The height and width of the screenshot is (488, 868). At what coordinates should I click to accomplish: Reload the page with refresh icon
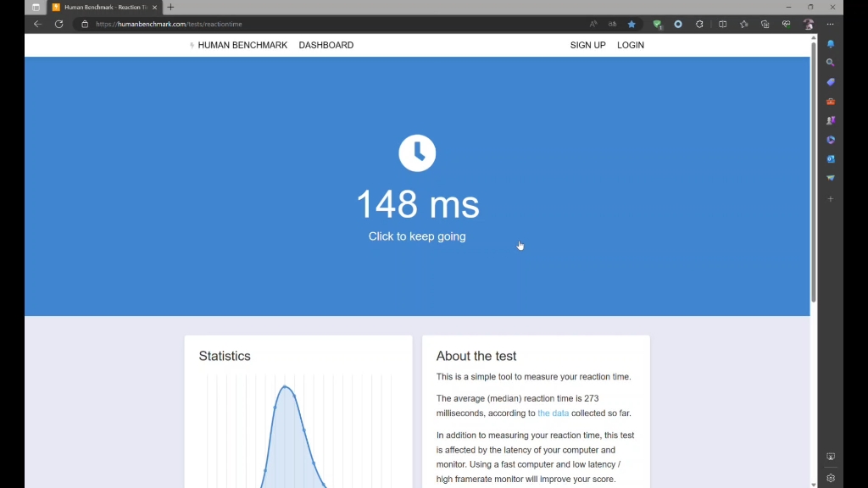(x=58, y=24)
